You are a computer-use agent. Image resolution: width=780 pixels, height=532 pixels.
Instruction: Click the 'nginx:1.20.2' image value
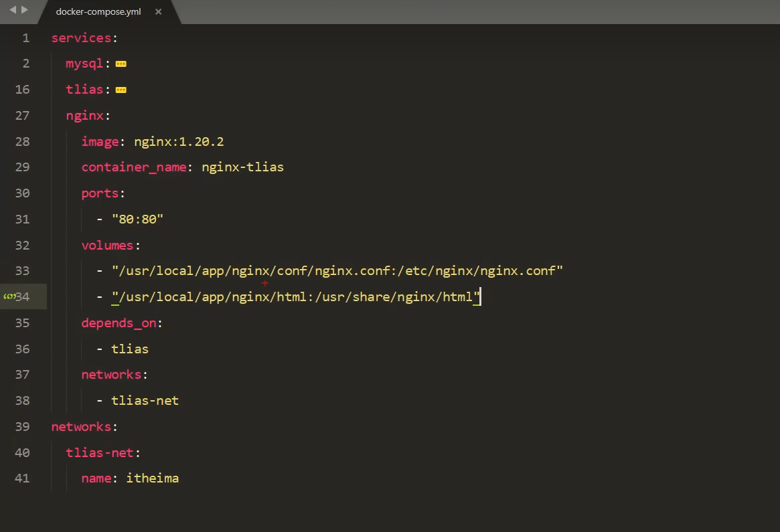tap(179, 142)
